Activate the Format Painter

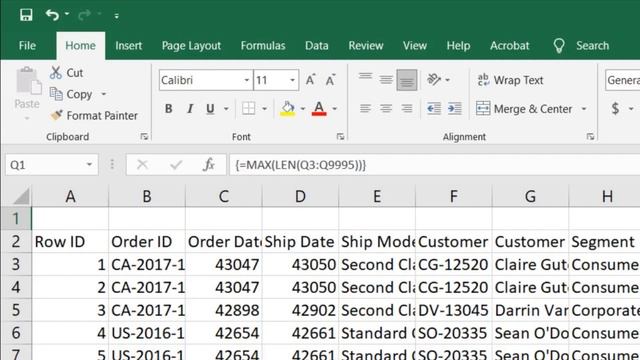point(94,116)
